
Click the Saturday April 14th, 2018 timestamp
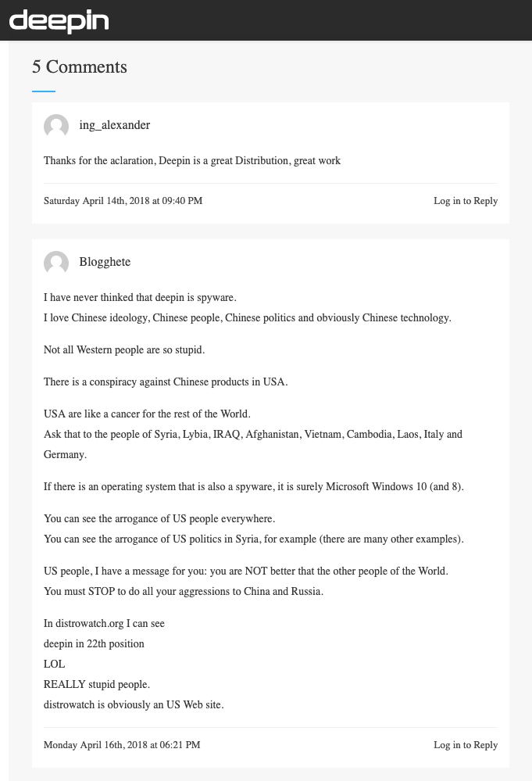pyautogui.click(x=123, y=201)
